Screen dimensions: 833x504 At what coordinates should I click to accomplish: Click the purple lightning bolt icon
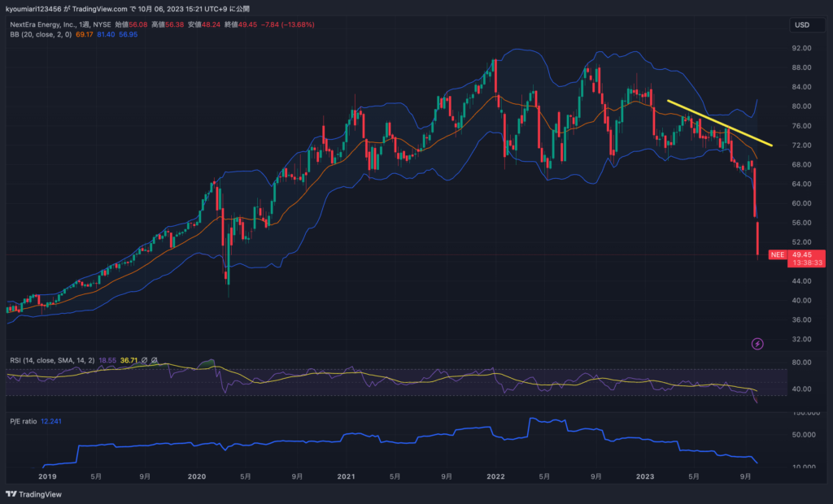(757, 344)
